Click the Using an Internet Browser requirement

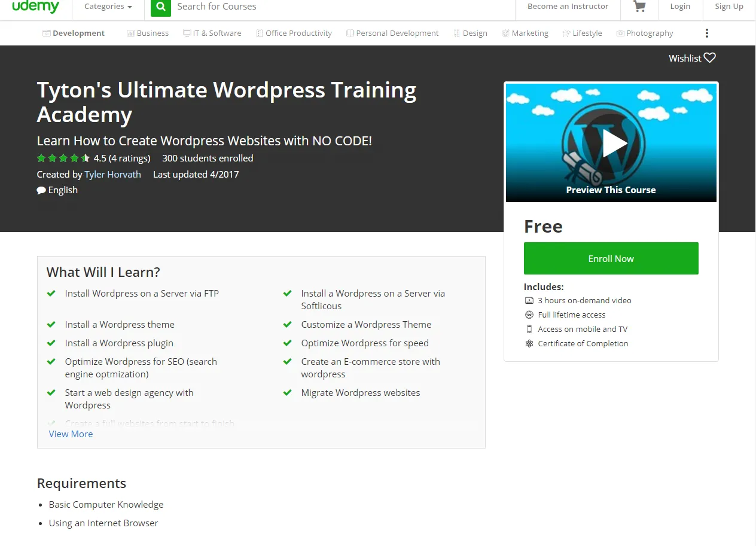(103, 523)
